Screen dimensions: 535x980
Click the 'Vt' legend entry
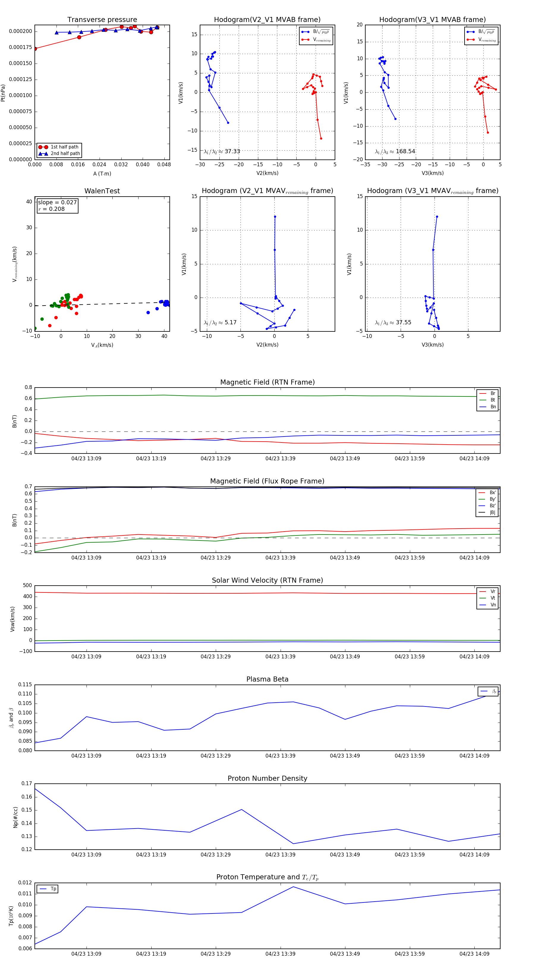[487, 598]
